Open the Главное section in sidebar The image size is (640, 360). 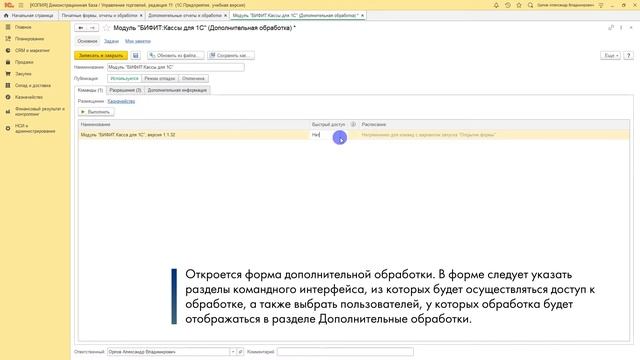23,27
